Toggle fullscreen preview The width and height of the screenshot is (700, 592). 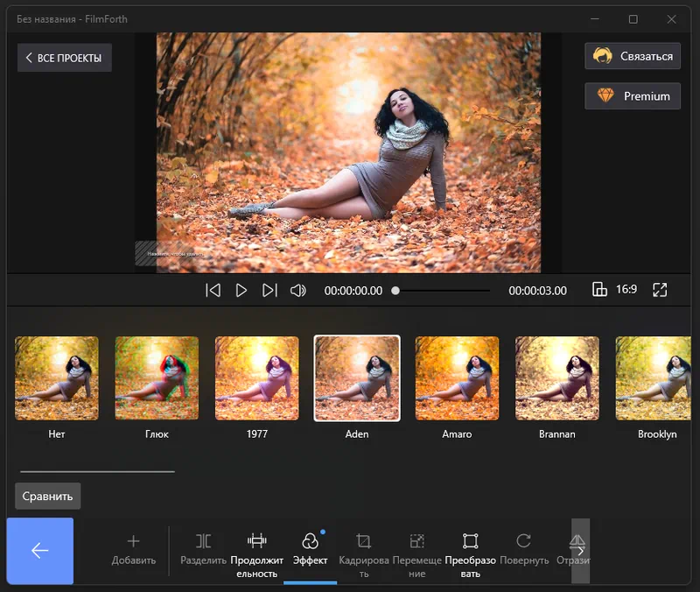point(660,290)
